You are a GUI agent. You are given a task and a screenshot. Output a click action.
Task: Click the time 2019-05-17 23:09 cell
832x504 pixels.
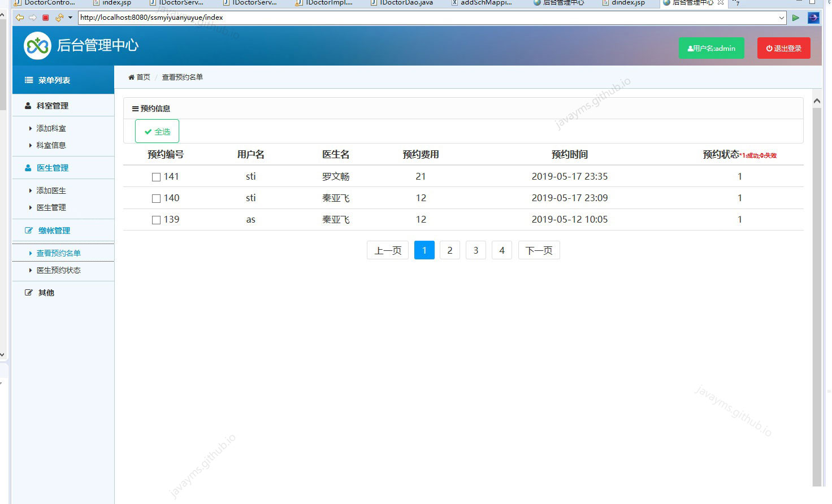pos(570,198)
